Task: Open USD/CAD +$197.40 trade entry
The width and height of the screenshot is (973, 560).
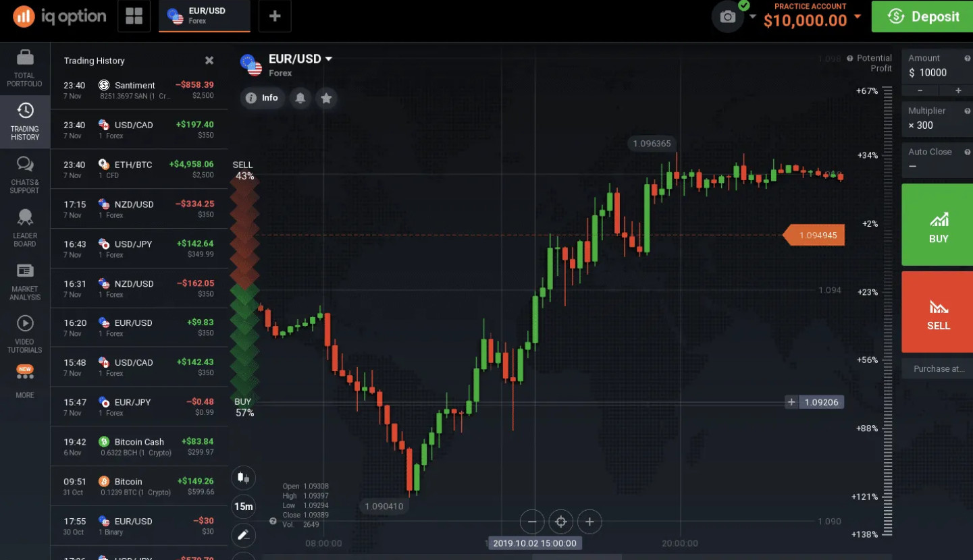Action: 139,130
